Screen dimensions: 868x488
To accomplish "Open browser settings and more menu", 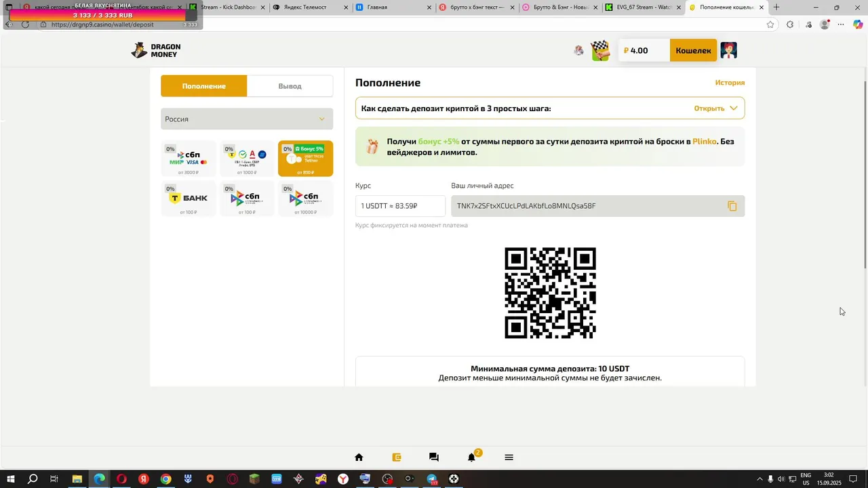I will [841, 24].
